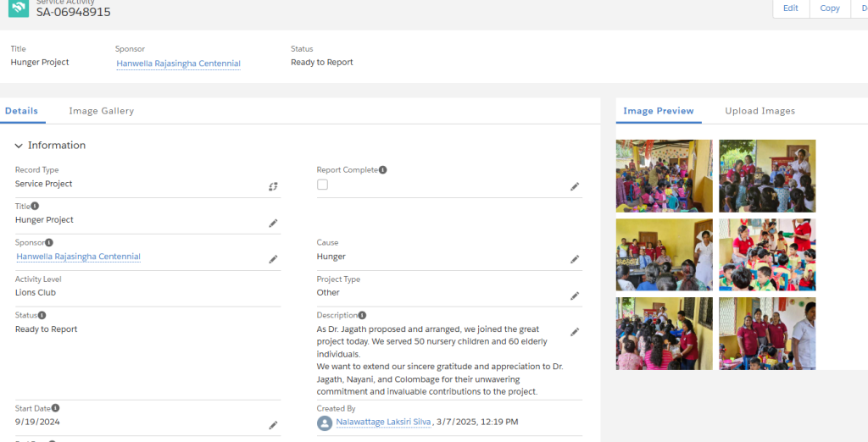
Task: Show info tooltip for Report Complete
Action: pyautogui.click(x=383, y=170)
